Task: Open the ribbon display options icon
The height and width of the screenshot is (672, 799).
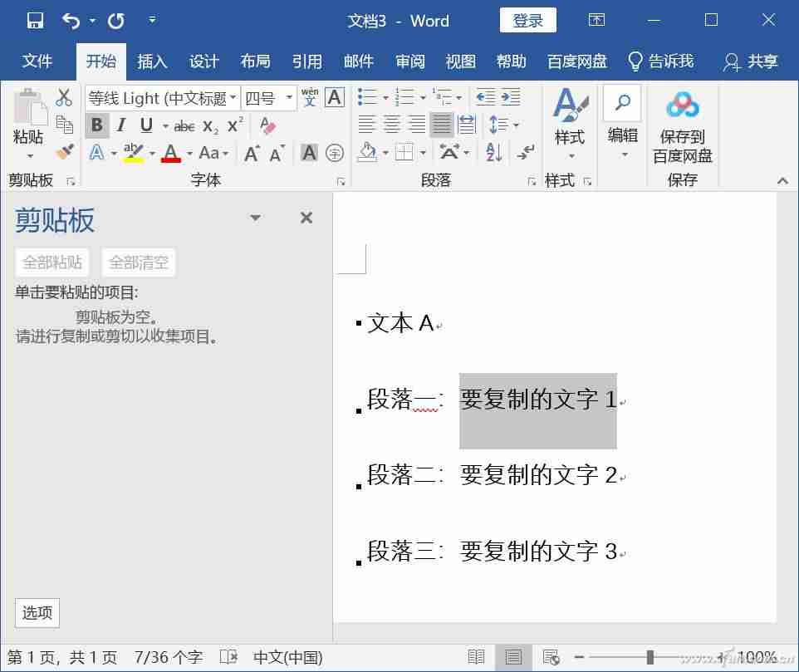Action: (x=596, y=20)
